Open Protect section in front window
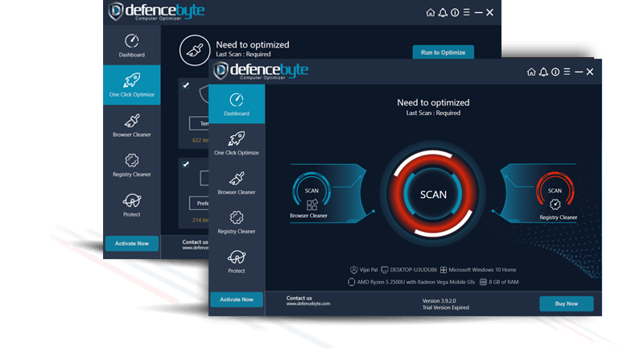 pos(237,262)
